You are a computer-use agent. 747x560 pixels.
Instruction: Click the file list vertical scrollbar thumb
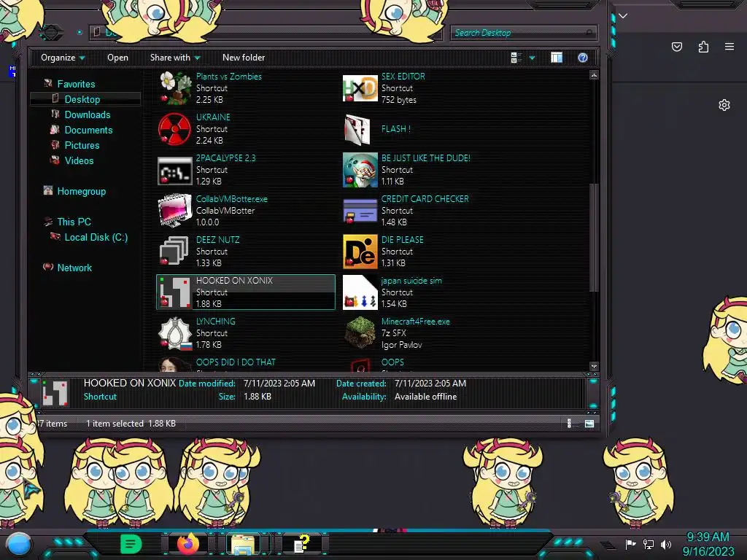pyautogui.click(x=594, y=237)
